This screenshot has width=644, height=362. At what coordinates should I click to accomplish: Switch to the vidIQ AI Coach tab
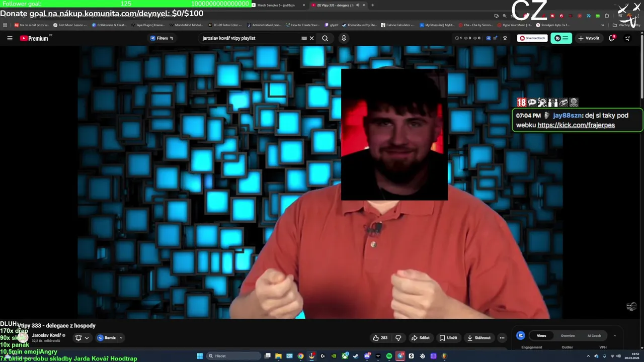point(594,335)
